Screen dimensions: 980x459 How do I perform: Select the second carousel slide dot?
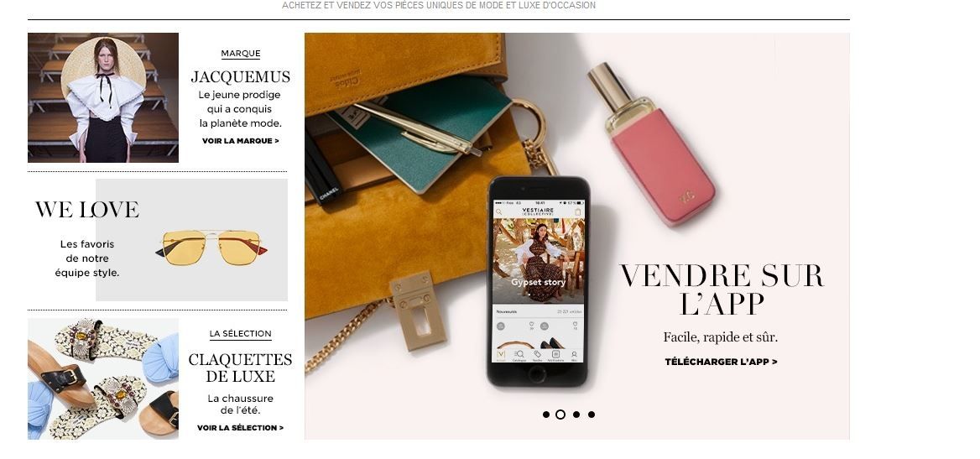(560, 415)
